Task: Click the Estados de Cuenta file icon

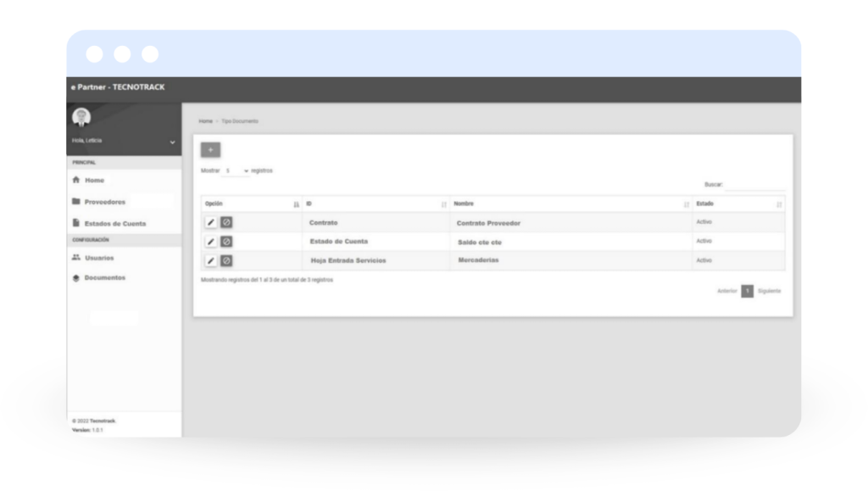Action: pos(75,222)
